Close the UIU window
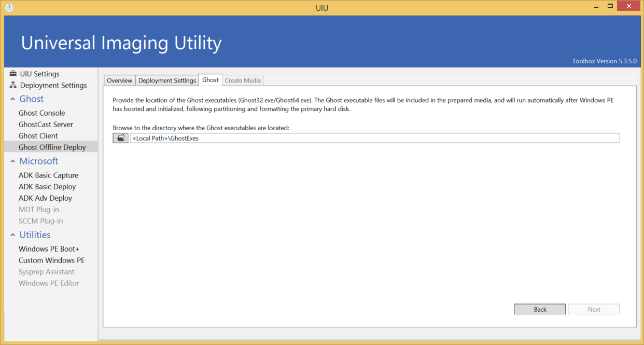The height and width of the screenshot is (345, 644). [x=629, y=7]
